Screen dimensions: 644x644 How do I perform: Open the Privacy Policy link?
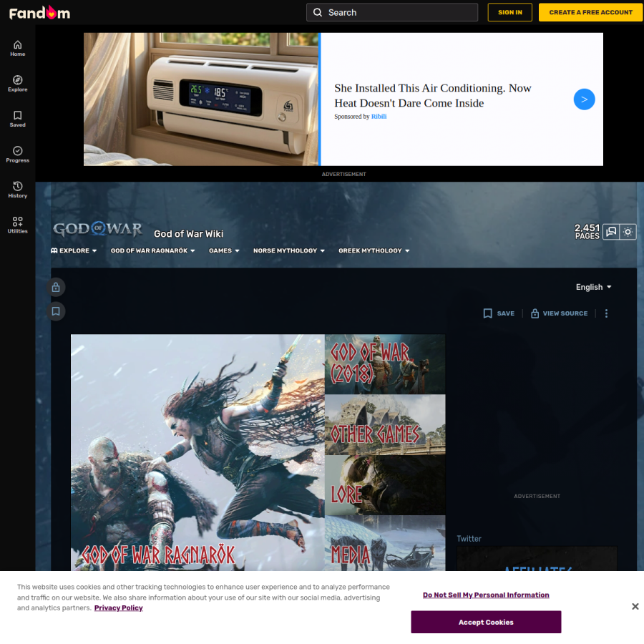pyautogui.click(x=118, y=608)
